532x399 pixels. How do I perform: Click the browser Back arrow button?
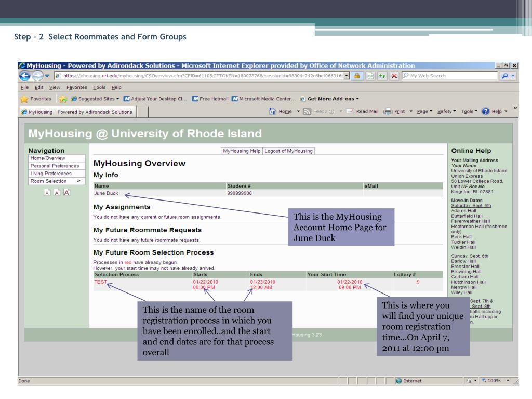[24, 76]
